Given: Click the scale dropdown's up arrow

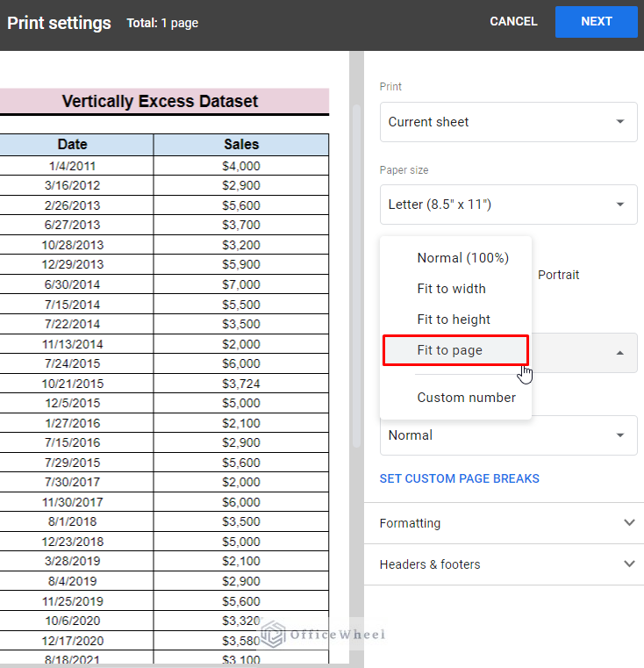Looking at the screenshot, I should (619, 353).
